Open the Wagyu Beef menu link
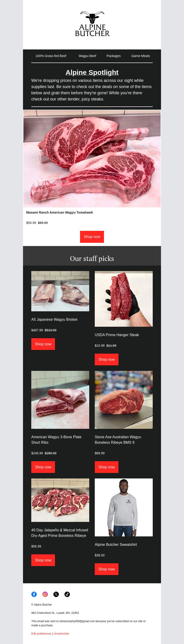This screenshot has width=184, height=644. [x=87, y=56]
